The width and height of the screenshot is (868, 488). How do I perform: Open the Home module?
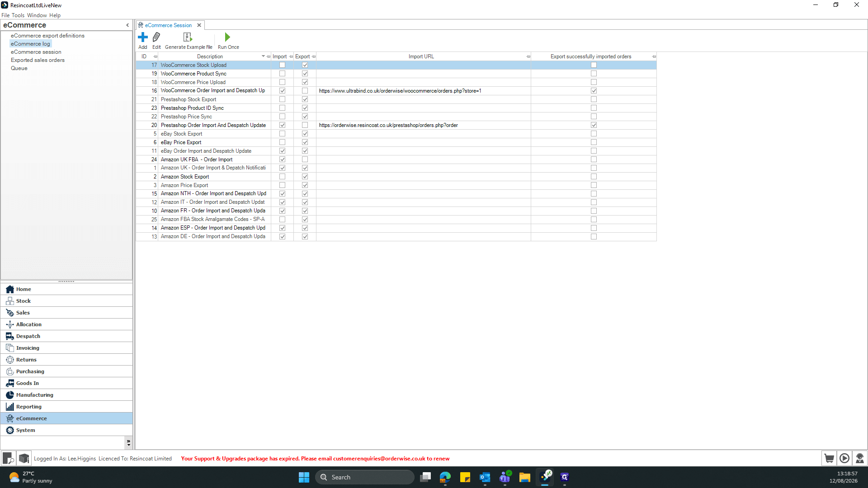(x=66, y=289)
